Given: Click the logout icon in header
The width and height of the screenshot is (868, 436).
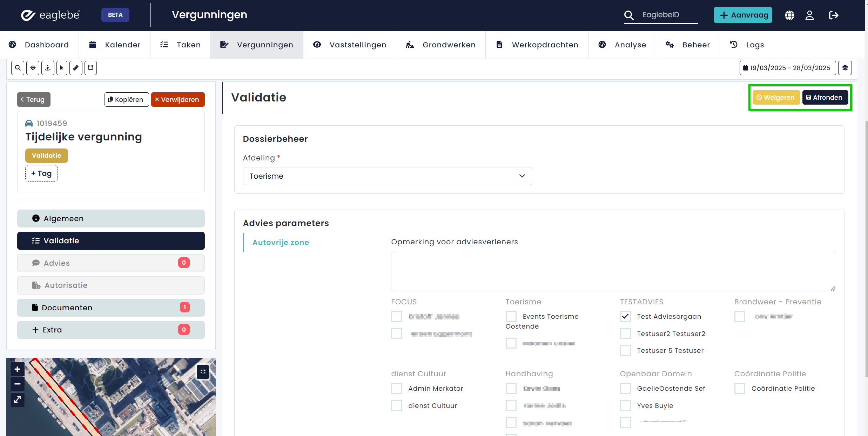Looking at the screenshot, I should pyautogui.click(x=833, y=15).
